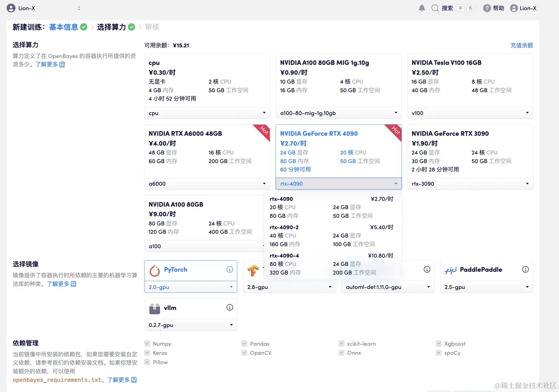Open the PyTorch 2.0-gpu version dropdown
559x392 pixels.
[191, 287]
